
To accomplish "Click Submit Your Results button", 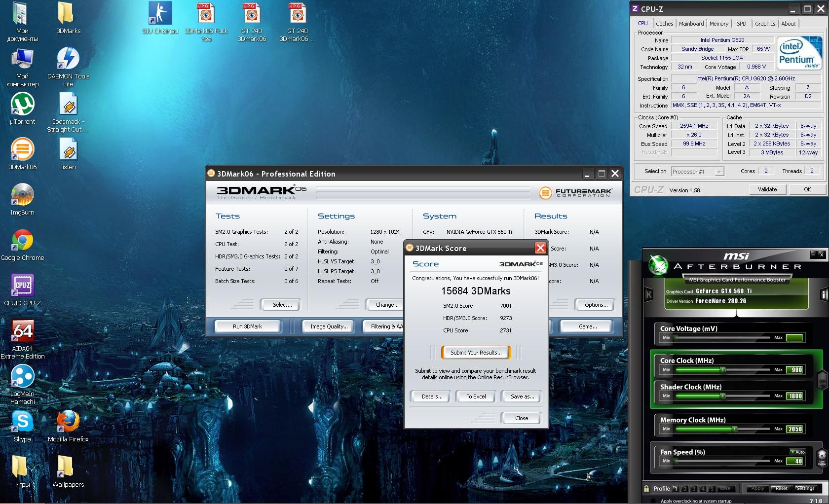I will point(476,353).
